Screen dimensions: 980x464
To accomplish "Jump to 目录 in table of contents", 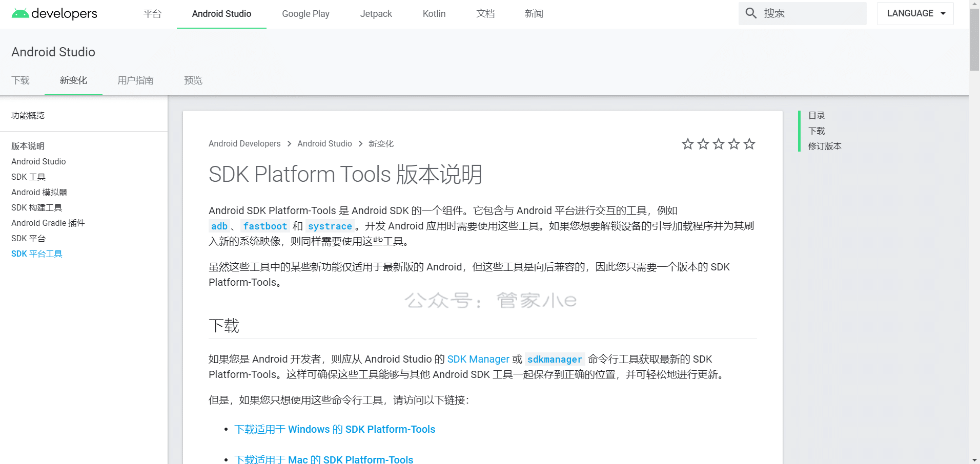I will pyautogui.click(x=816, y=116).
